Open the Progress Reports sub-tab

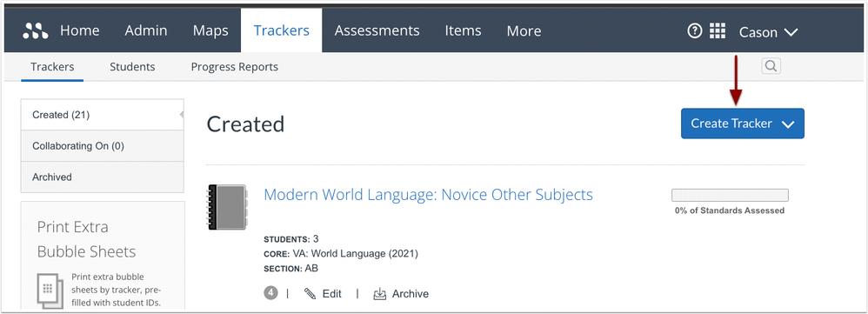coord(235,67)
